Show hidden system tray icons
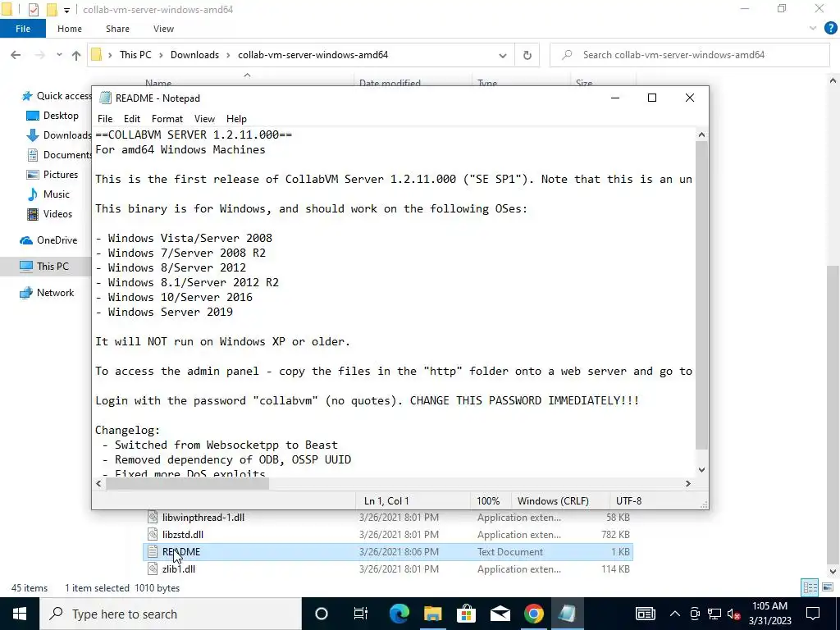Screen dimensions: 840x630 point(675,614)
